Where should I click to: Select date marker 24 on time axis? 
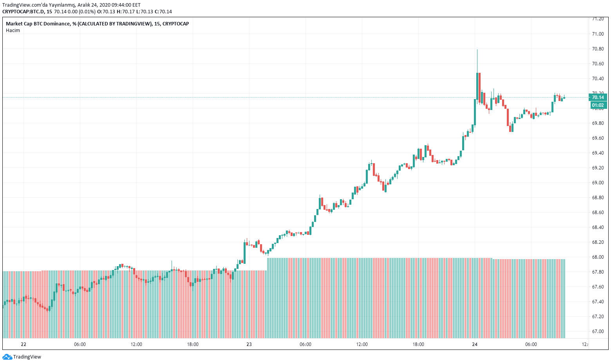475,344
